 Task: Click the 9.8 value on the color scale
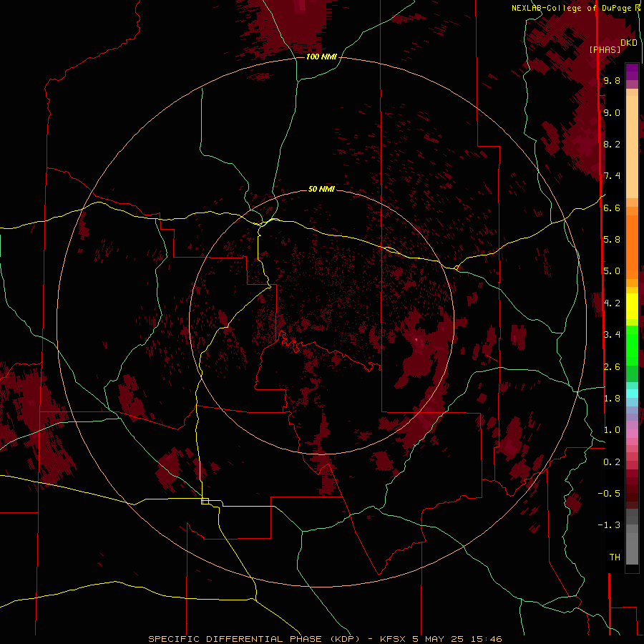coord(612,80)
